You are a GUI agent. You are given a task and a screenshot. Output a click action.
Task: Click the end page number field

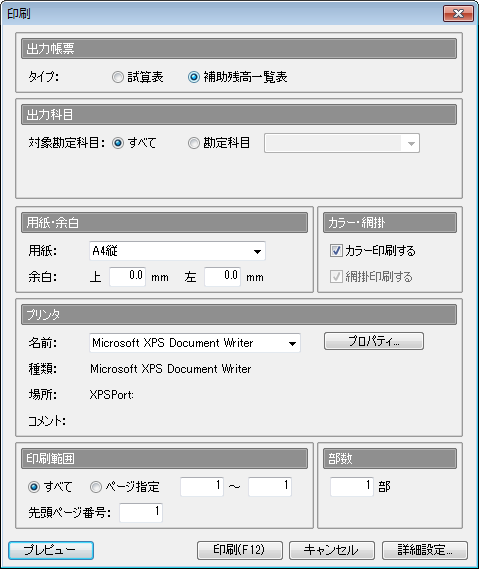(x=270, y=486)
